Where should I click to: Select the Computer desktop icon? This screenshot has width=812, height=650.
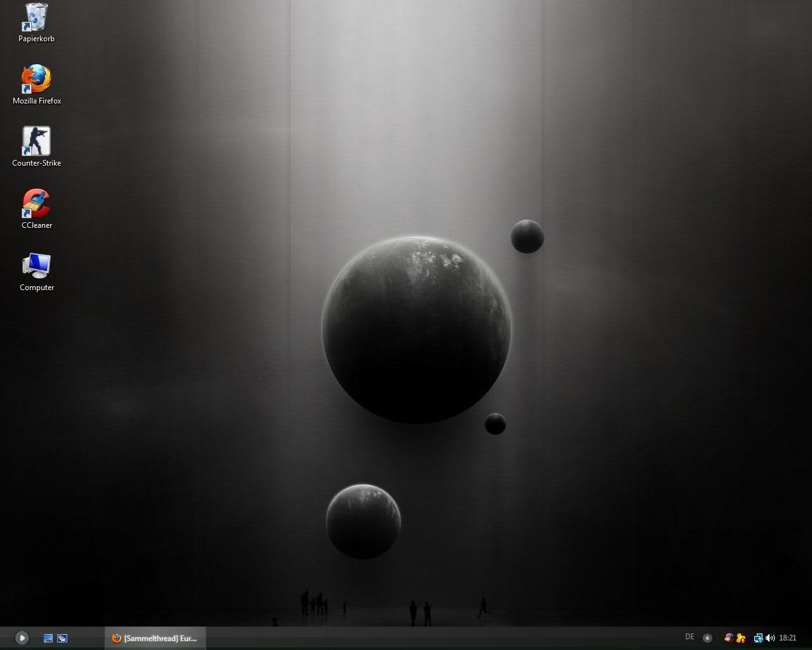coord(36,265)
